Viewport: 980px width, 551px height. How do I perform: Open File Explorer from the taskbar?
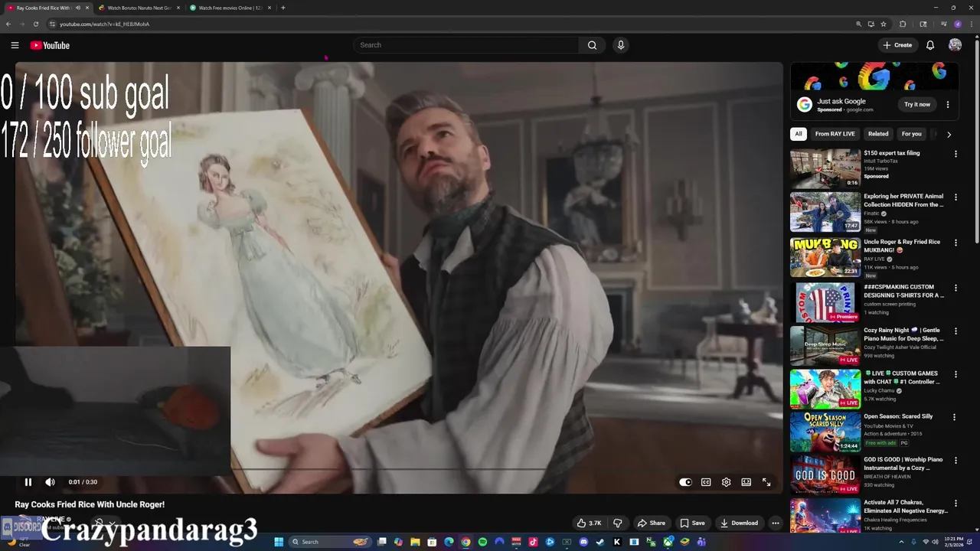[415, 542]
